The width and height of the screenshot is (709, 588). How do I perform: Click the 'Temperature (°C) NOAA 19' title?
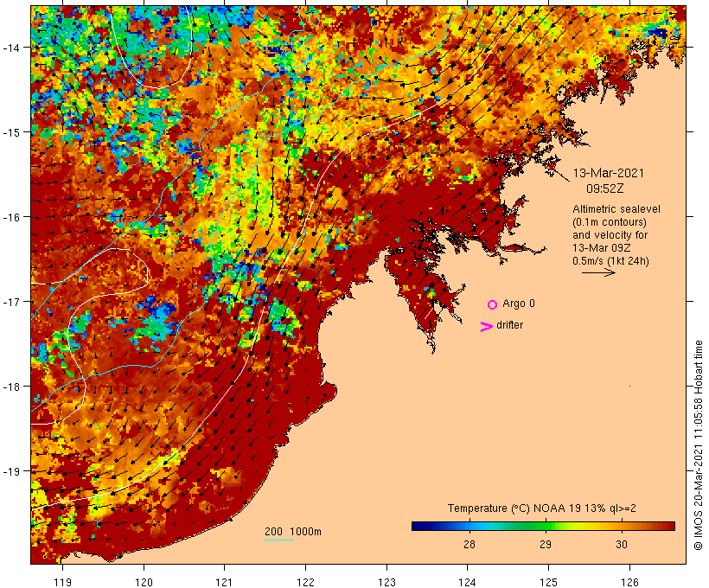[542, 508]
